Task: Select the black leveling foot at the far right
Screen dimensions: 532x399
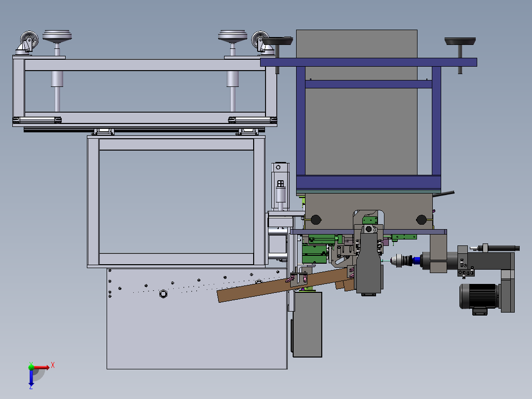Action: click(x=460, y=41)
